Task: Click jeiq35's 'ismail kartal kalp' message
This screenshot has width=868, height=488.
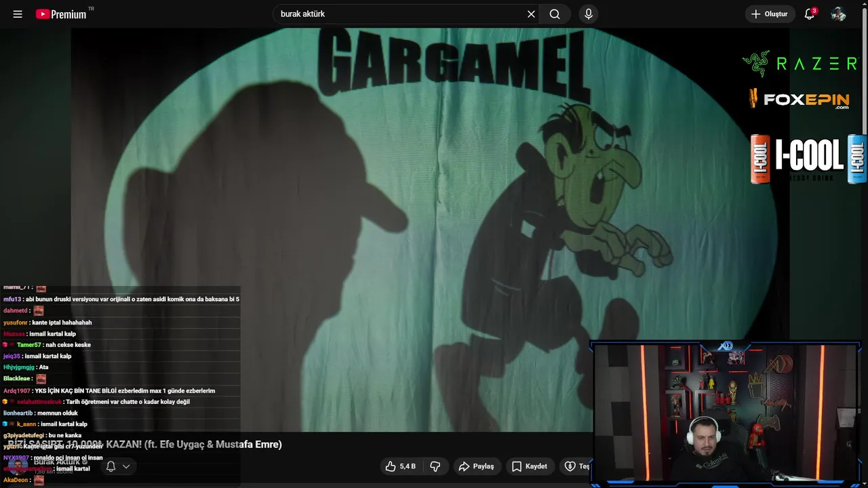Action: [x=37, y=357]
